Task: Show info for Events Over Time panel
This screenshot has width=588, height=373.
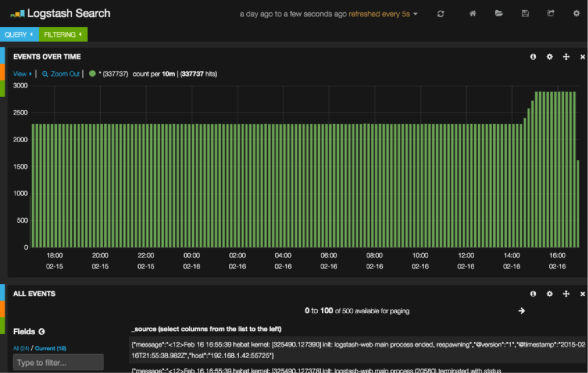Action: pos(533,57)
